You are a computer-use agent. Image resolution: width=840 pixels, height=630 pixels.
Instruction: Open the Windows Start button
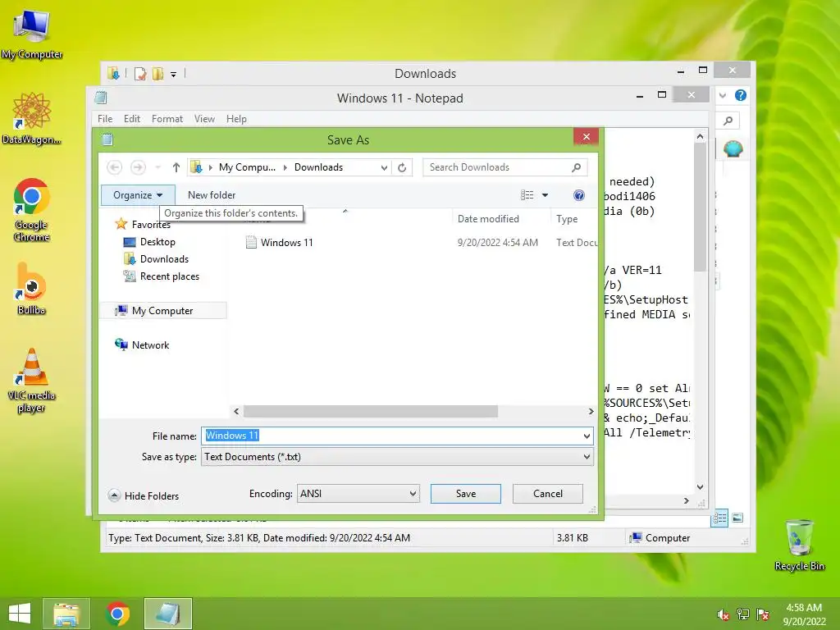pyautogui.click(x=20, y=614)
